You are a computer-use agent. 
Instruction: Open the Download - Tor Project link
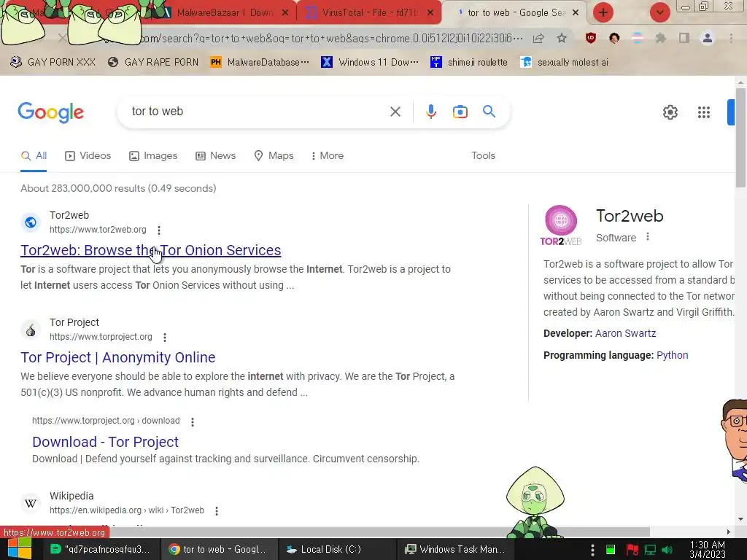(105, 442)
